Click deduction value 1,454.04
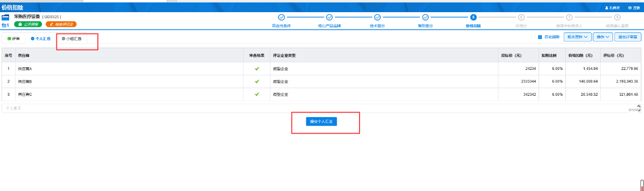Image resolution: width=644 pixels, height=191 pixels. tap(590, 68)
